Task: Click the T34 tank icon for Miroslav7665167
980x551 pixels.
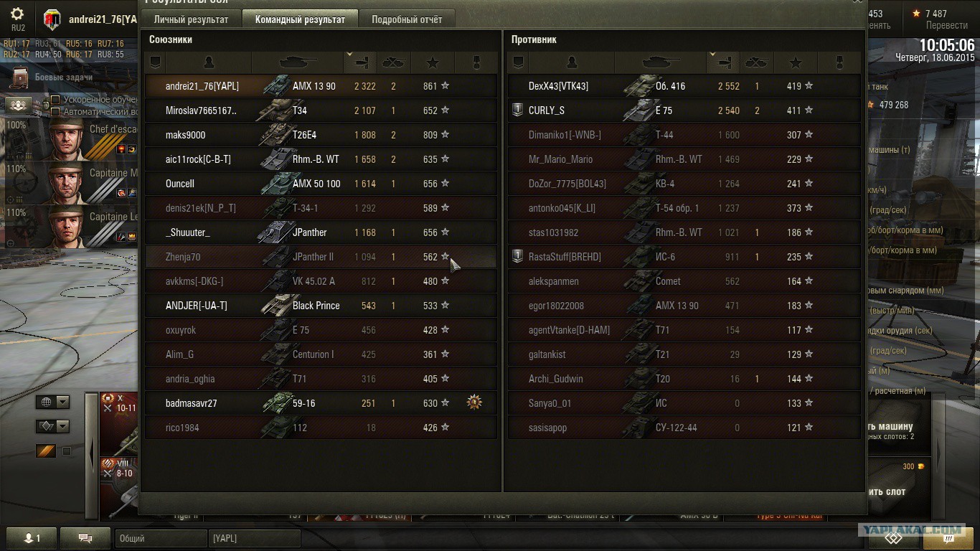Action: [x=274, y=110]
